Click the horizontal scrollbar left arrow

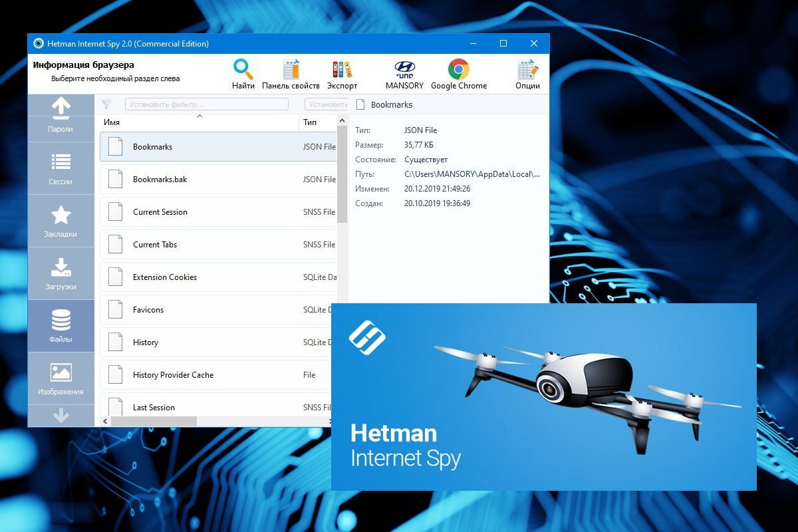pos(104,421)
